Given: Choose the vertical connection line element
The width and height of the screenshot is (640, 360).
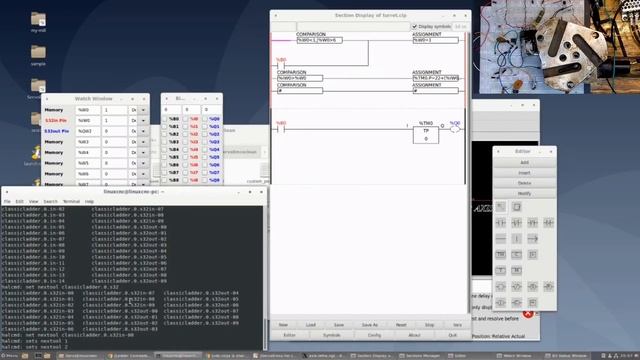Looking at the screenshot, I should (x=516, y=238).
